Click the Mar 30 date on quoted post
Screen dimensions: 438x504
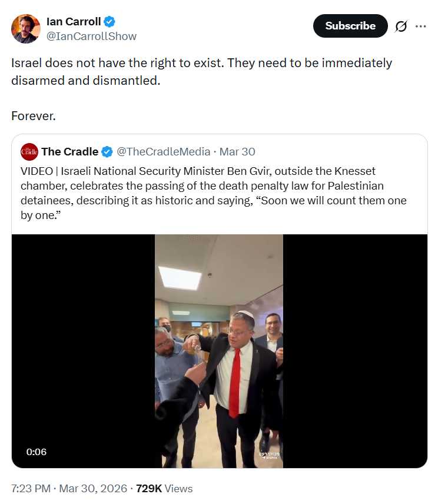(x=237, y=152)
